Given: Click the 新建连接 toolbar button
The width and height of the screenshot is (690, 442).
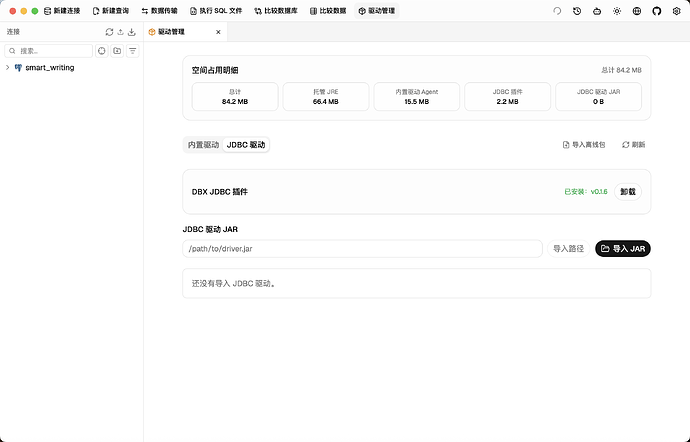Looking at the screenshot, I should click(x=62, y=11).
